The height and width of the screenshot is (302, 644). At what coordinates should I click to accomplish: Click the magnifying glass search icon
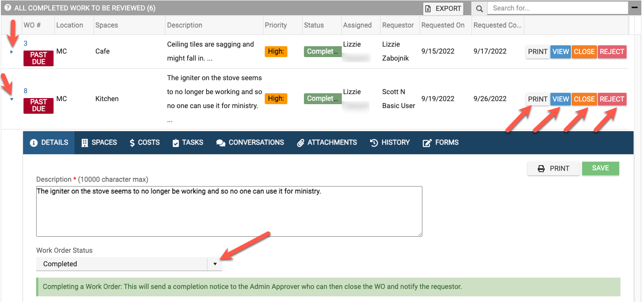(x=479, y=8)
